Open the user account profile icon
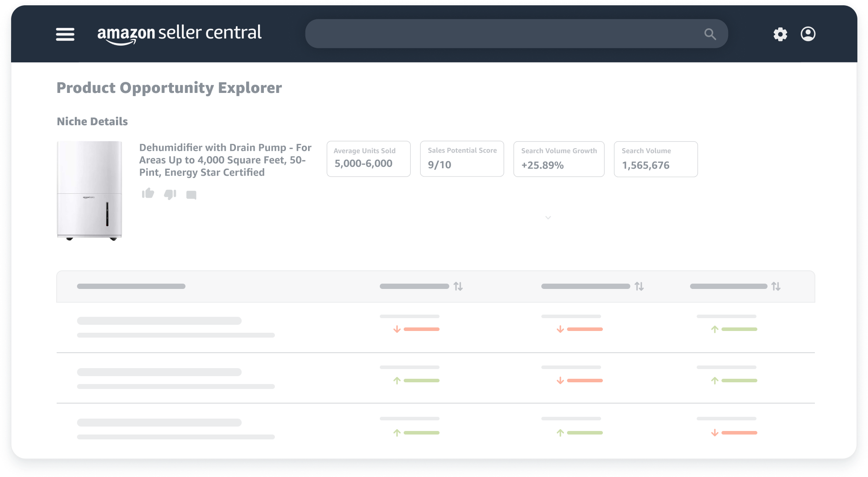 (808, 34)
